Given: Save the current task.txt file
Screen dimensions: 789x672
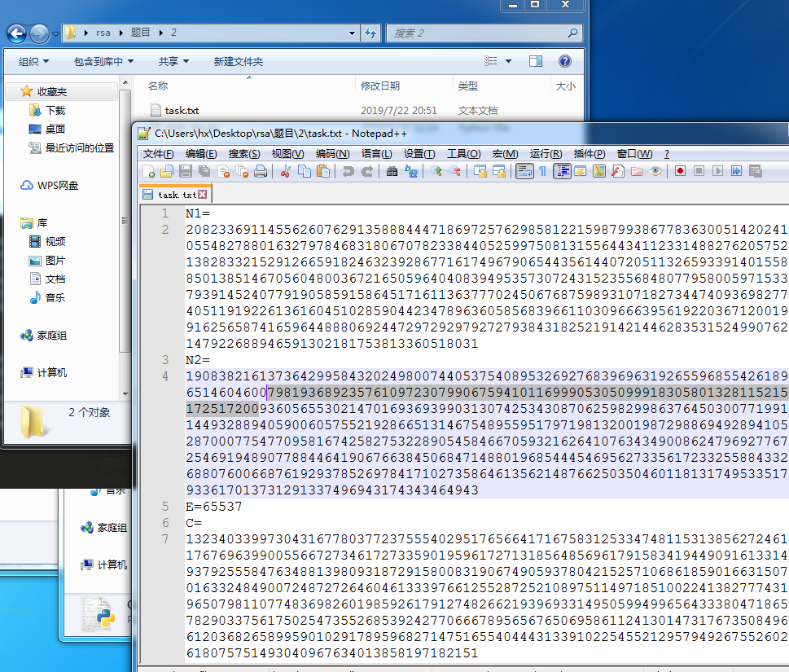Looking at the screenshot, I should (x=186, y=172).
